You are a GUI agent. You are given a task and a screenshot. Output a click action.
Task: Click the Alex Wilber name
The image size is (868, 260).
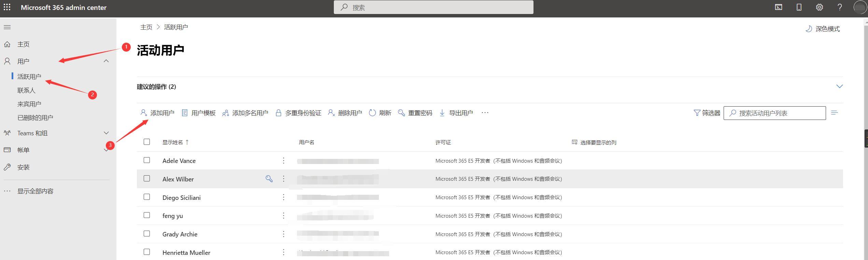(x=178, y=179)
